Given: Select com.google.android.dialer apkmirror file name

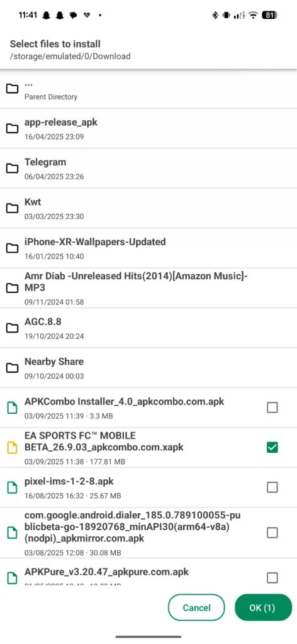Looking at the screenshot, I should click(x=132, y=526).
